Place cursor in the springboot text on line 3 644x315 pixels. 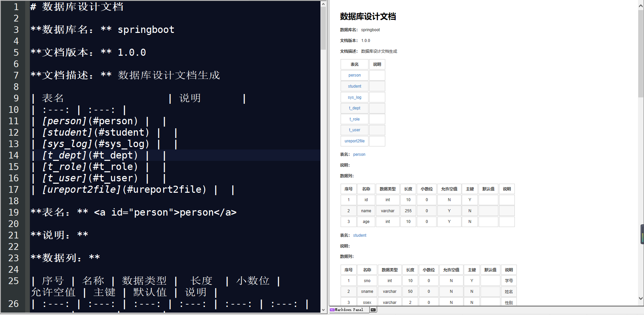pos(146,30)
